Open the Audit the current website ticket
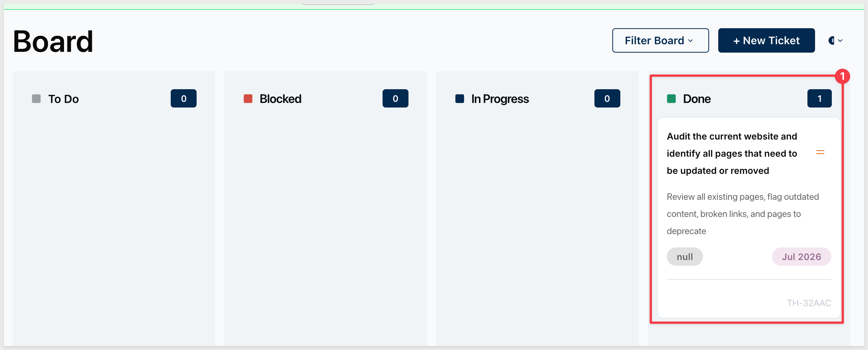 click(x=732, y=153)
